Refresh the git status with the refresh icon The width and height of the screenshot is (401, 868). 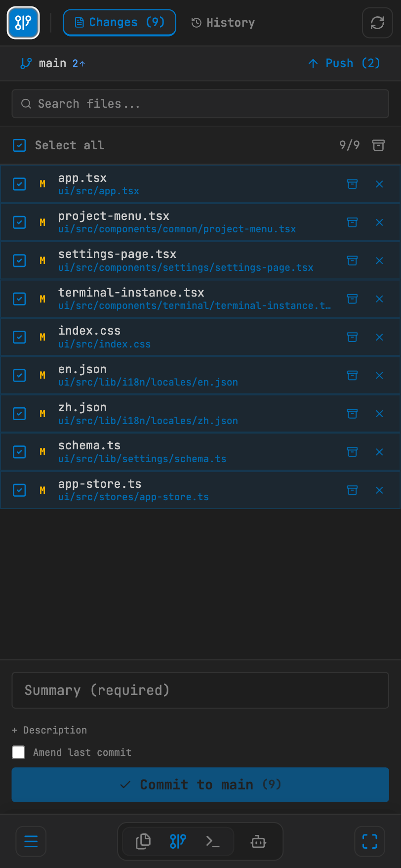(377, 23)
